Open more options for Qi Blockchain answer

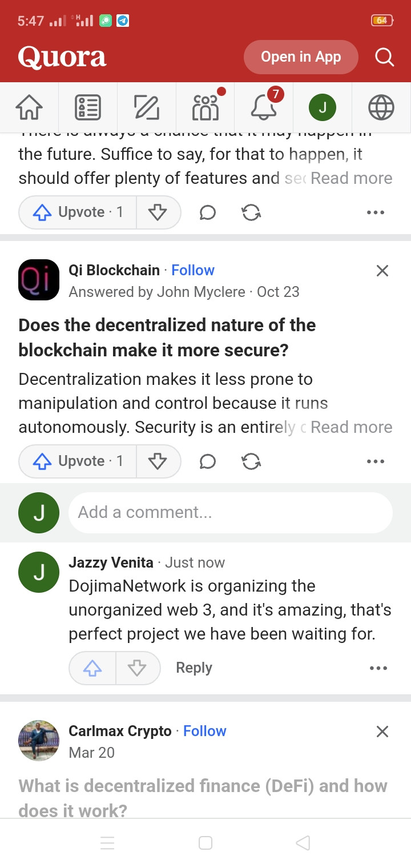click(376, 461)
